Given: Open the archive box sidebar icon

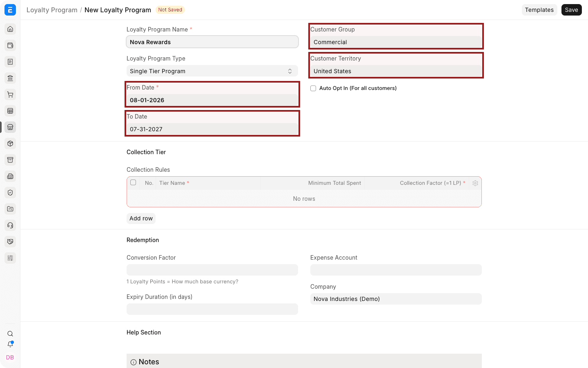Looking at the screenshot, I should pyautogui.click(x=10, y=160).
